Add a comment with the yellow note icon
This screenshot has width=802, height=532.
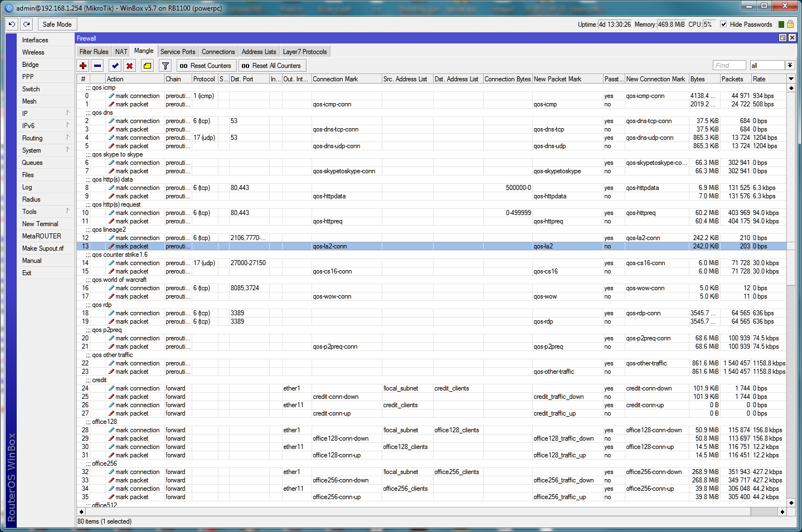(x=147, y=66)
